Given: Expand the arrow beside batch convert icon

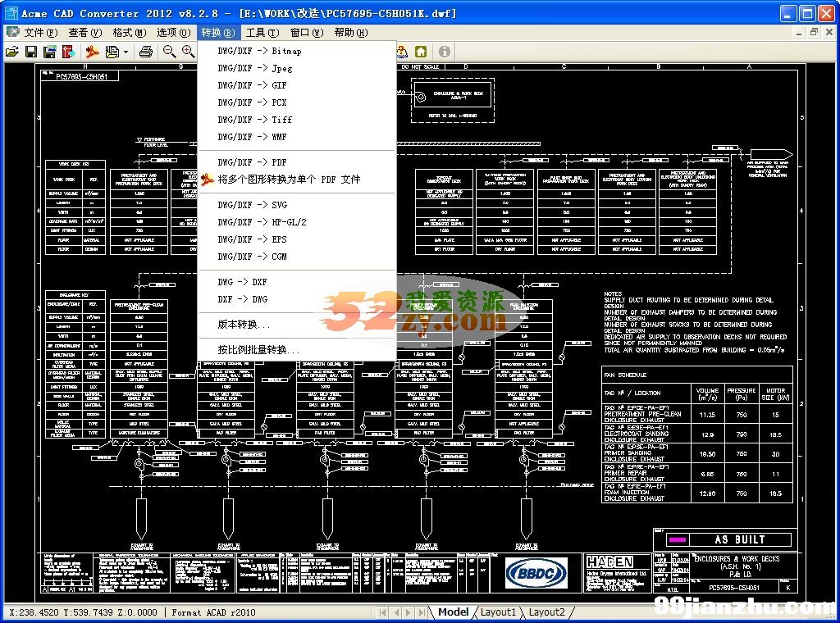Looking at the screenshot, I should (126, 52).
